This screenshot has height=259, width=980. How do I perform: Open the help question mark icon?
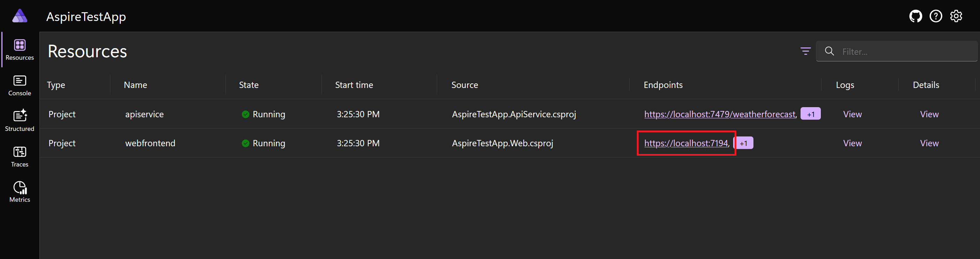point(936,16)
